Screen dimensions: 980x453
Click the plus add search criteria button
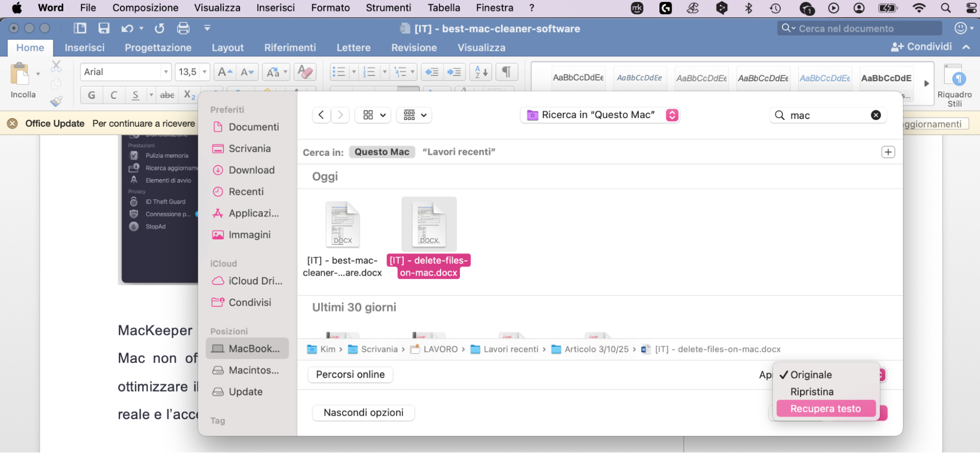pos(888,152)
